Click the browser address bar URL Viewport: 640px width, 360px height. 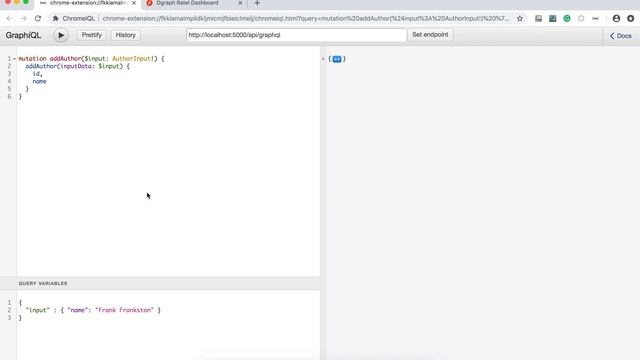305,18
